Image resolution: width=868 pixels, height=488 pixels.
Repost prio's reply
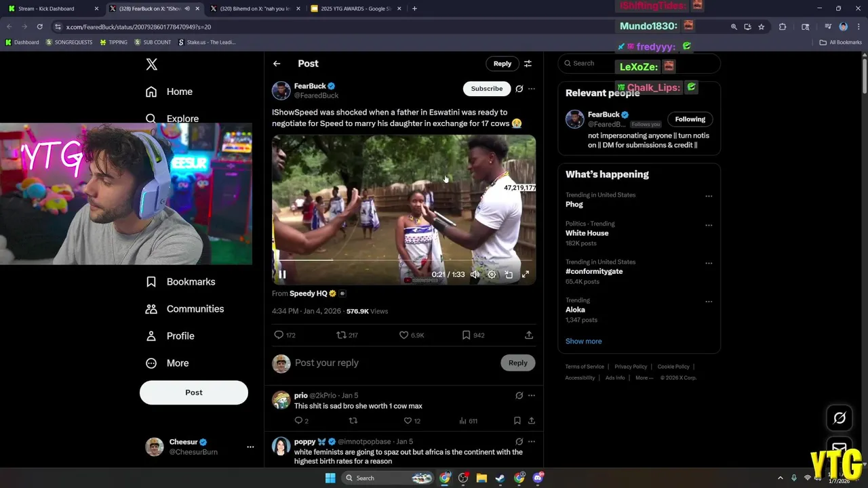[x=353, y=421]
